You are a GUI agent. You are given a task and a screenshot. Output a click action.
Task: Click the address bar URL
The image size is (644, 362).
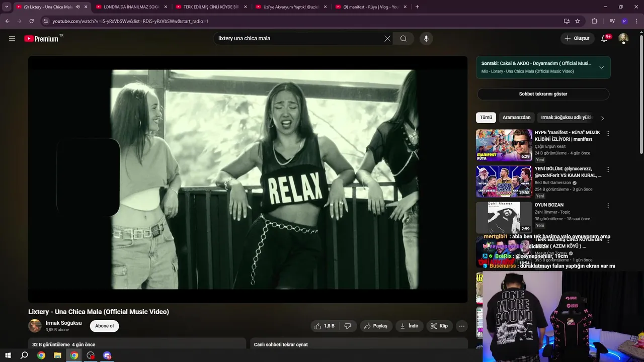point(130,21)
